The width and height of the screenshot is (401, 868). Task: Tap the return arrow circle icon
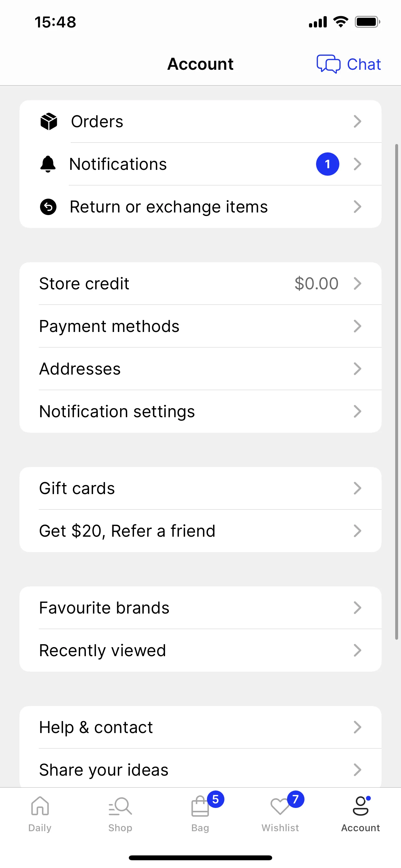[x=48, y=207]
